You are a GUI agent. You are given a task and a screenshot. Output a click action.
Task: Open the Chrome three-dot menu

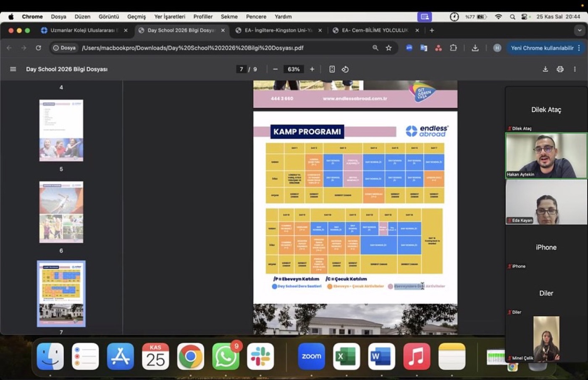point(579,48)
